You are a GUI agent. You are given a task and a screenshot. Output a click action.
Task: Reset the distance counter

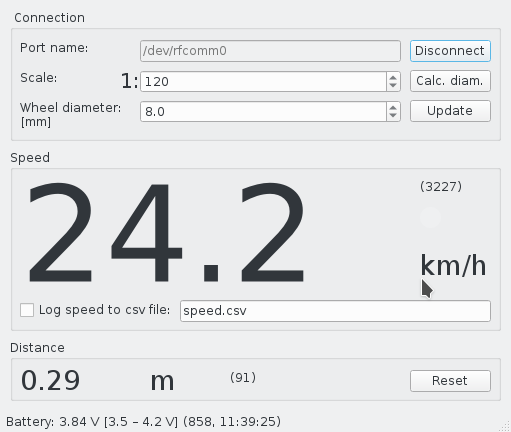[450, 381]
